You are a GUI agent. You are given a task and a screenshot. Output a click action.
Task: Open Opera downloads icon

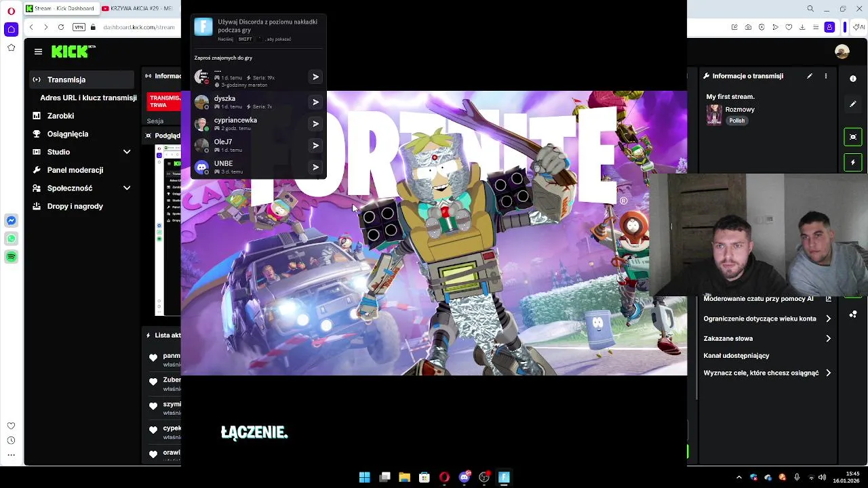coord(802,27)
